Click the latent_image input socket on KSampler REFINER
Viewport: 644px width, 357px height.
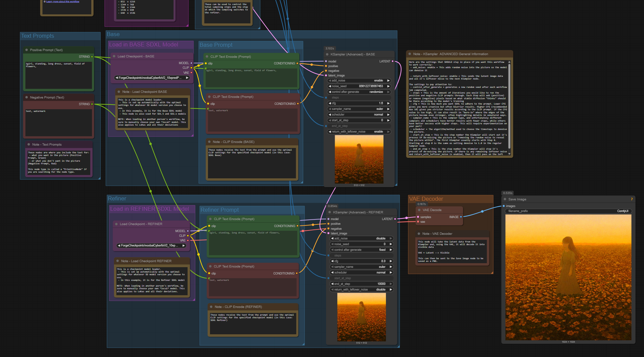click(328, 233)
